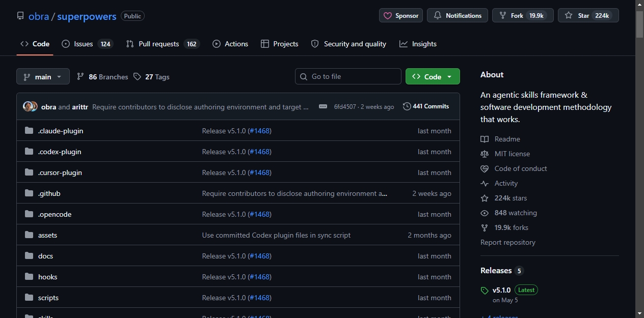The height and width of the screenshot is (318, 644).
Task: Click commit hash 6fd4507
Action: click(x=345, y=107)
